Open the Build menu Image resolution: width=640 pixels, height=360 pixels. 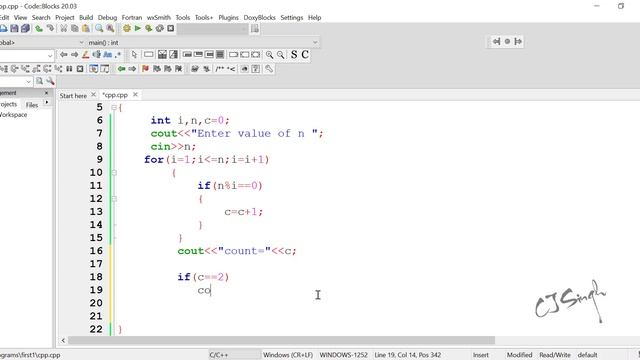pos(86,18)
